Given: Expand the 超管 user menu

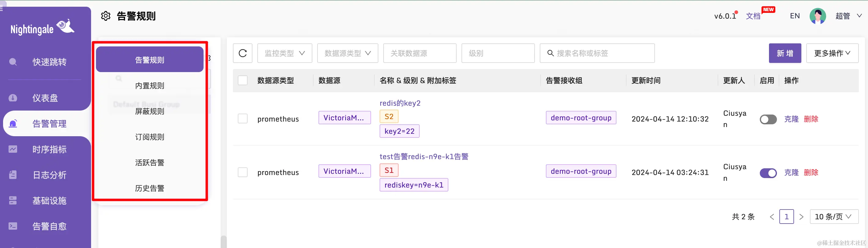Looking at the screenshot, I should click(x=848, y=16).
